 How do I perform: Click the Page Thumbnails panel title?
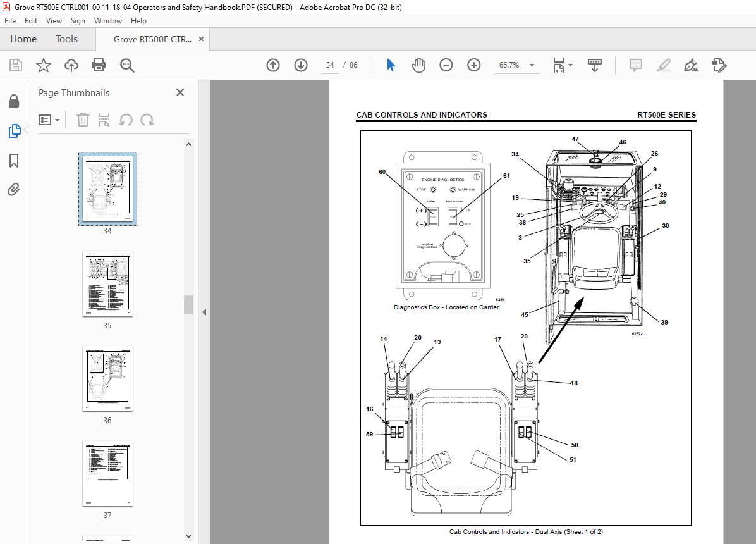click(x=74, y=93)
